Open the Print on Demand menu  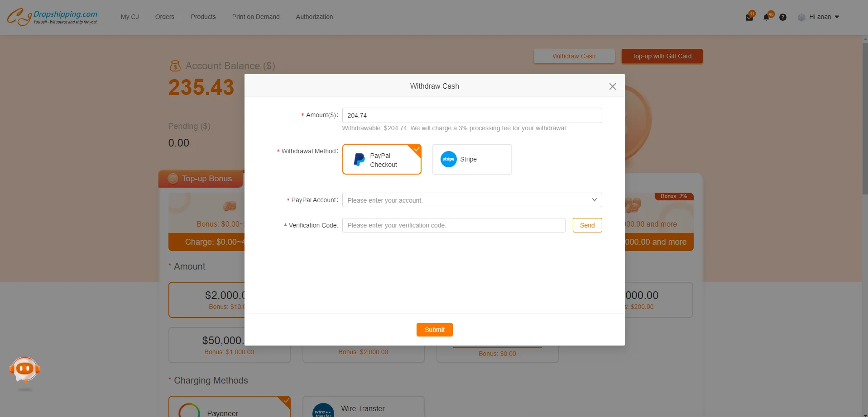tap(256, 17)
